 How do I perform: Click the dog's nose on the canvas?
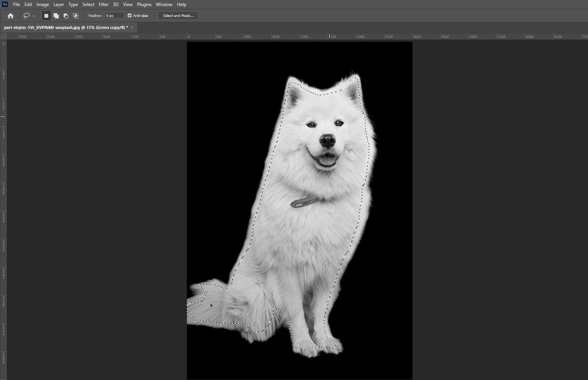click(327, 141)
